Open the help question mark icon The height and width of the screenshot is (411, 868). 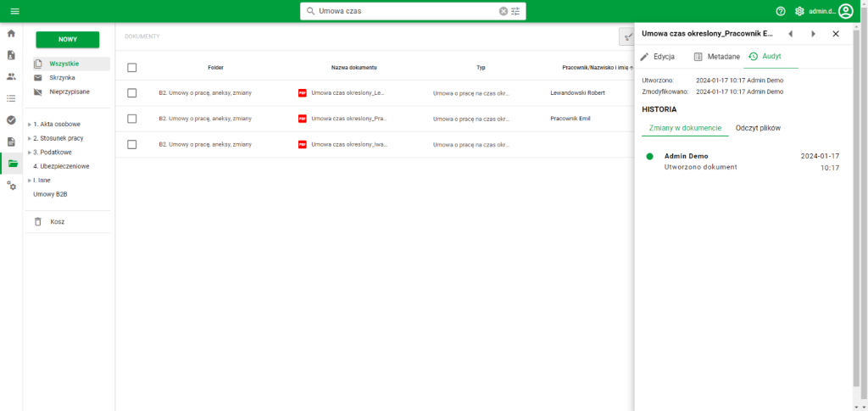point(781,11)
